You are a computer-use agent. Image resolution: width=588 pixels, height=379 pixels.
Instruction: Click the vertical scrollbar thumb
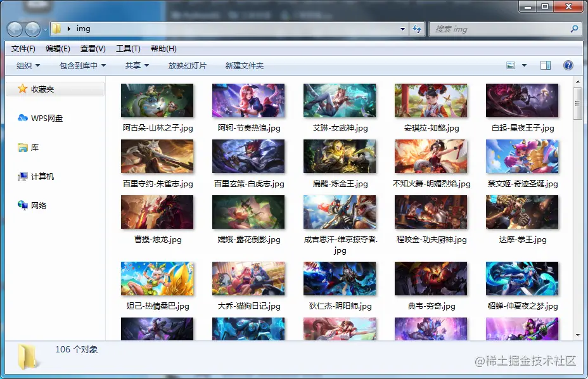pyautogui.click(x=577, y=103)
